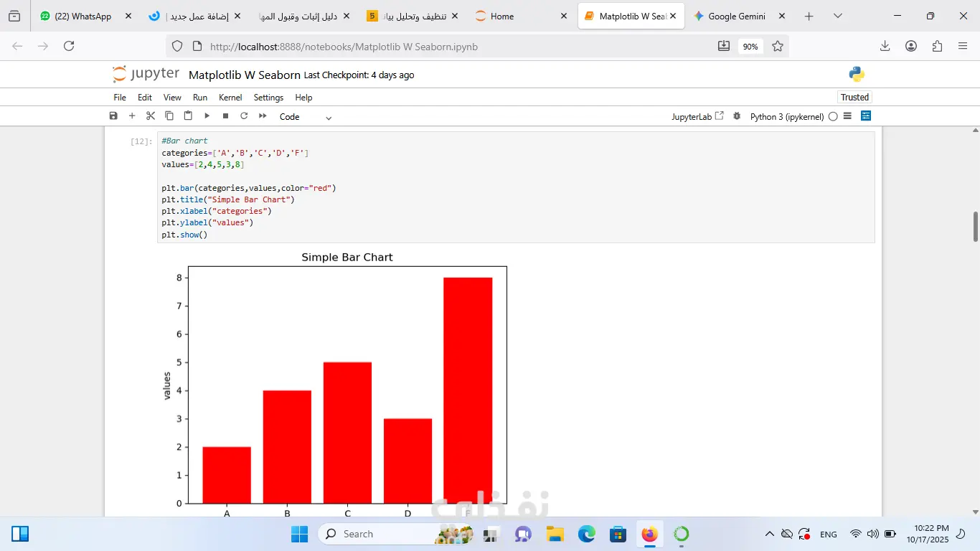Viewport: 980px width, 551px height.
Task: Open the Settings menu
Action: point(268,98)
